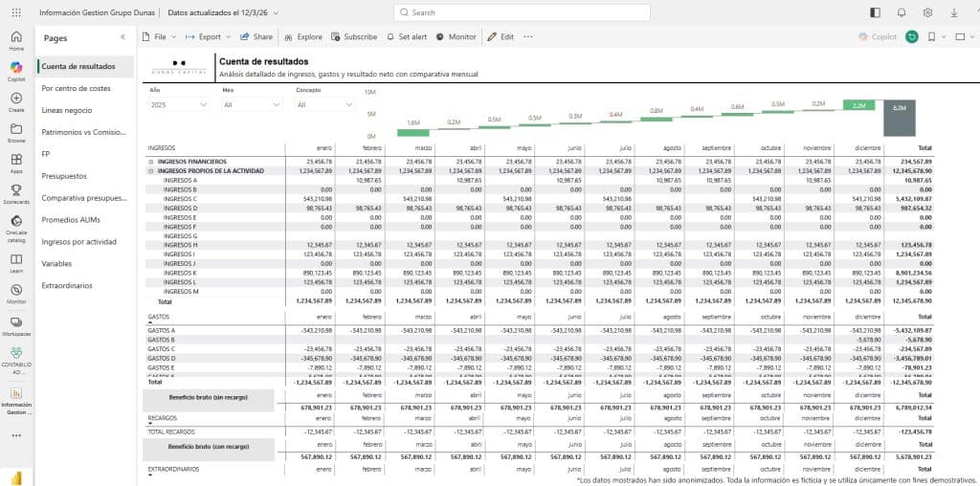The image size is (980, 486).
Task: Open Scorecards in the left rail
Action: (x=16, y=194)
